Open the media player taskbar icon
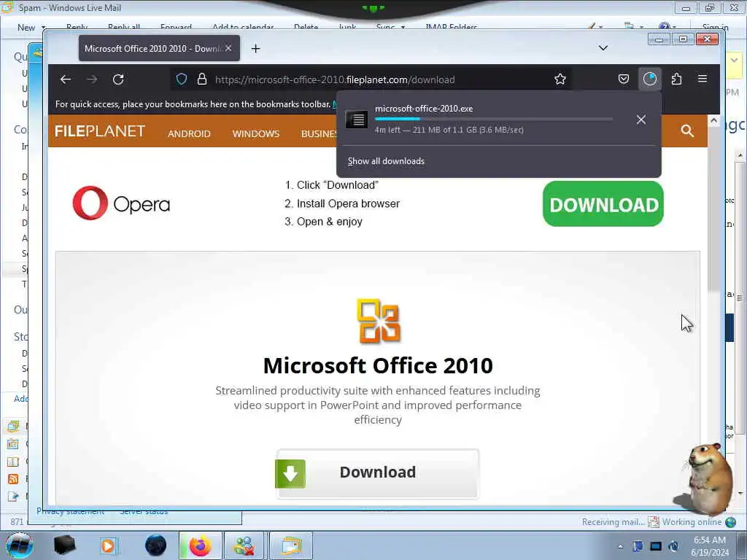 coord(109,545)
